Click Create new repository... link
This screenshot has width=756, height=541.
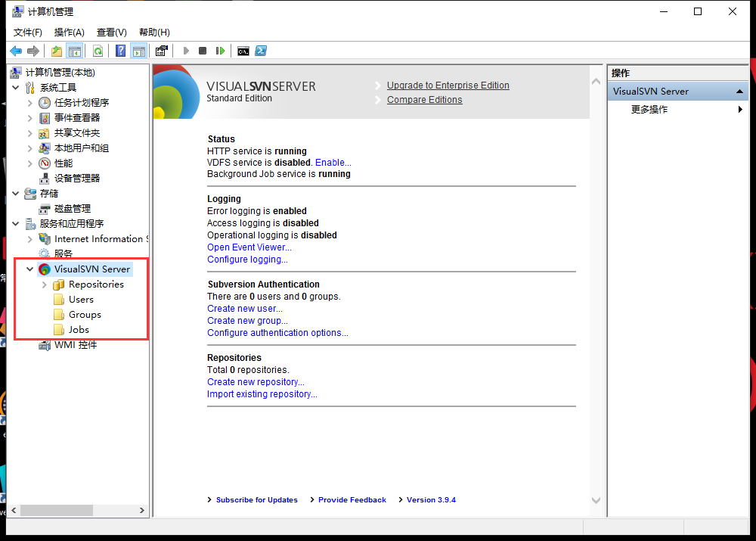pyautogui.click(x=256, y=382)
